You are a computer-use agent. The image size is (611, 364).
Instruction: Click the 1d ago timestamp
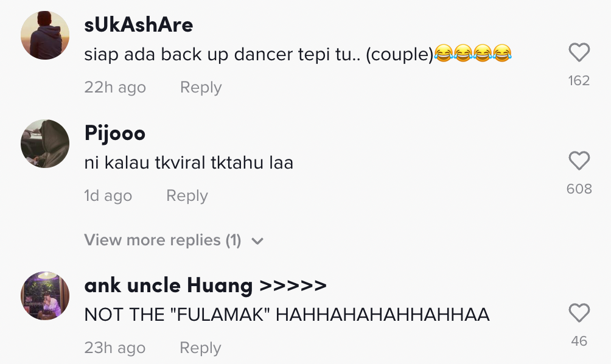[x=108, y=196]
